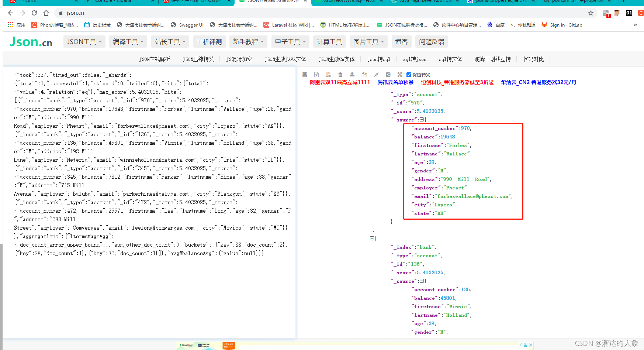Collapse the second _source object node
This screenshot has height=350, width=644.
tap(422, 281)
